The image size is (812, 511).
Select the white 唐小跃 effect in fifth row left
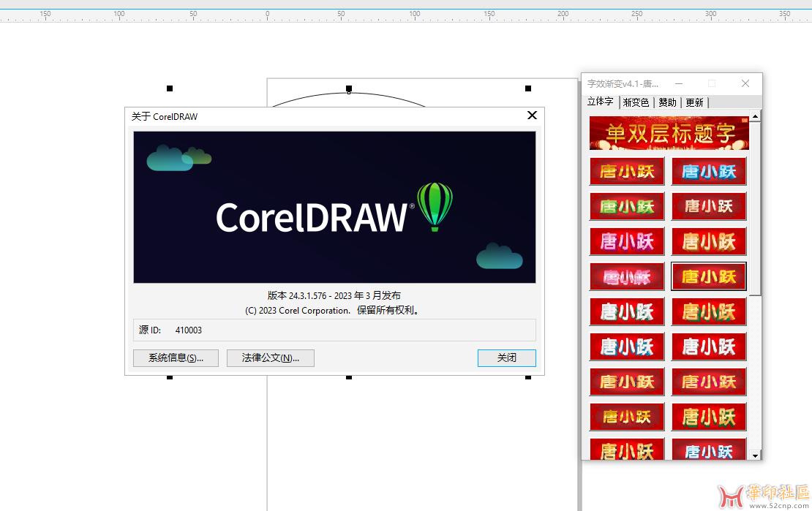(627, 311)
